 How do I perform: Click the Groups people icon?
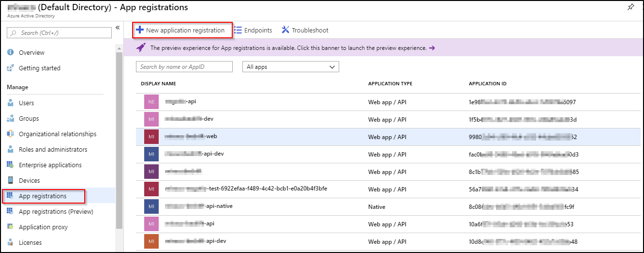pyautogui.click(x=10, y=118)
